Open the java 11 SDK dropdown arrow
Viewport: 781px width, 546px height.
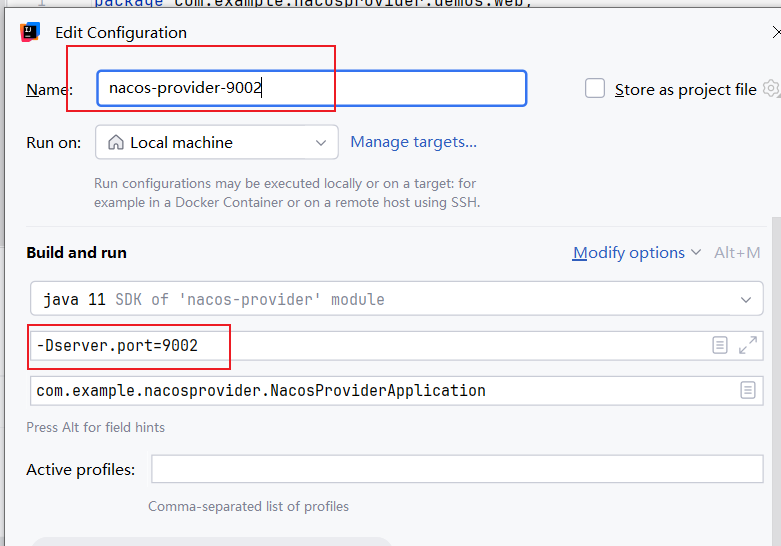click(x=745, y=299)
